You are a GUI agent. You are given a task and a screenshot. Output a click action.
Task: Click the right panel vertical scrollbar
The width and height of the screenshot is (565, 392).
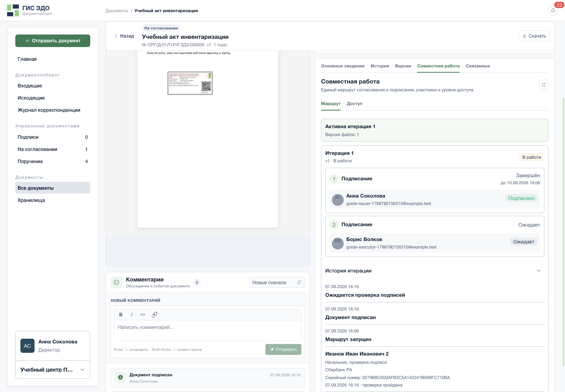(x=563, y=231)
